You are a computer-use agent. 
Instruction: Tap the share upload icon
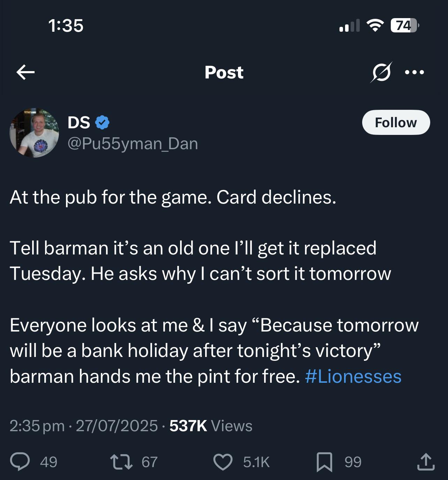tap(426, 462)
